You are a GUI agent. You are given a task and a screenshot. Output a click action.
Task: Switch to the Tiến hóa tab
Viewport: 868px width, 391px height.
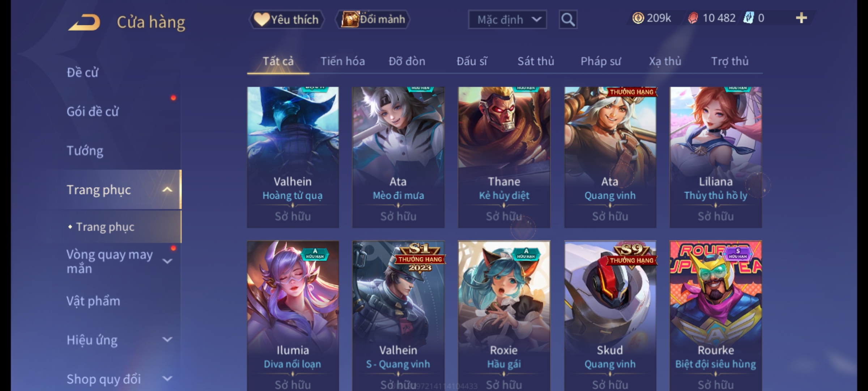[342, 62]
